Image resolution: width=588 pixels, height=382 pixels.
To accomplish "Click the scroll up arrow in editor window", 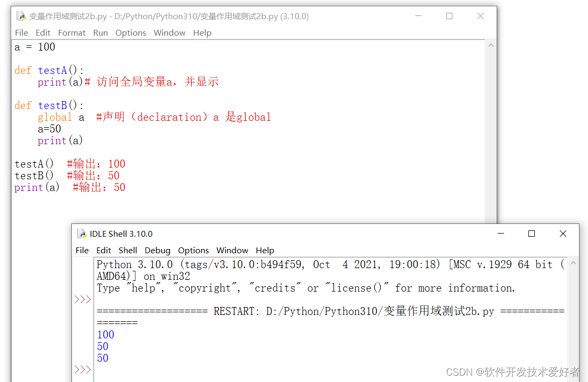I will pos(491,45).
